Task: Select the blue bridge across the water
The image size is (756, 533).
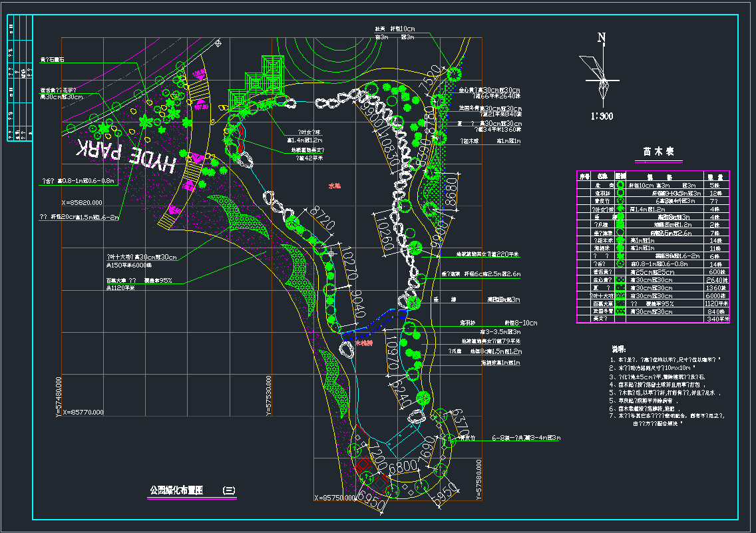Action: coord(373,321)
